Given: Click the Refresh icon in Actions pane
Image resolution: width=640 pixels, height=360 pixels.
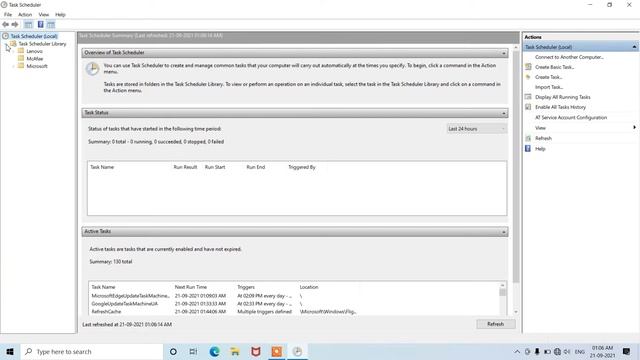Looking at the screenshot, I should 528,138.
